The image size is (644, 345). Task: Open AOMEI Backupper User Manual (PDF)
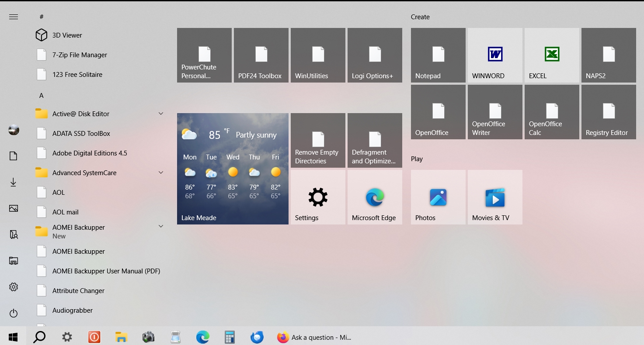click(x=100, y=271)
